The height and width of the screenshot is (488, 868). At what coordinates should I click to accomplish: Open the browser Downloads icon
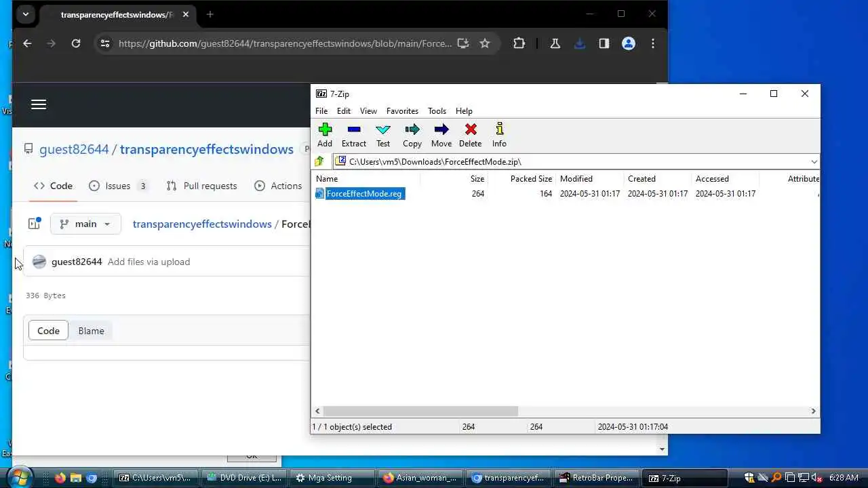click(580, 43)
